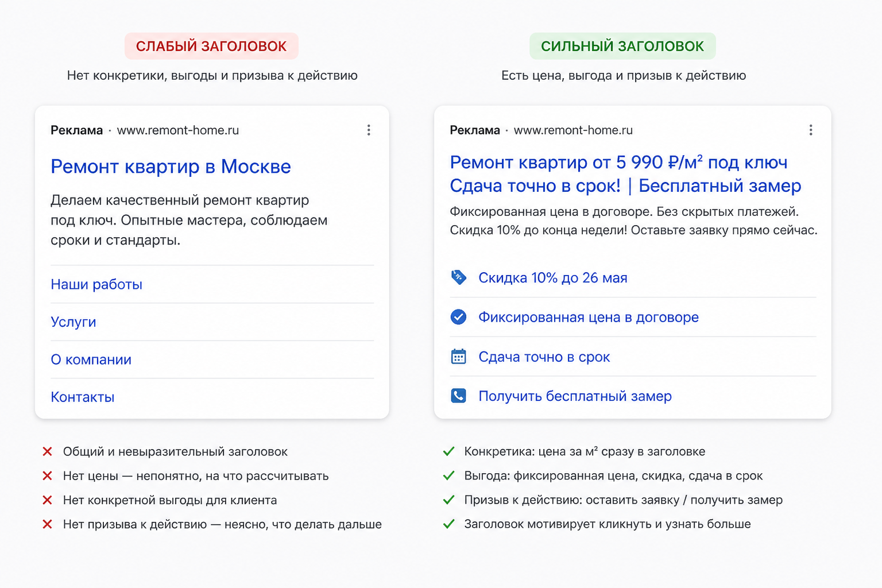Click the subtitle "Нет конкретики, выгоды и призыва к действию"
This screenshot has width=882, height=588.
pos(212,75)
